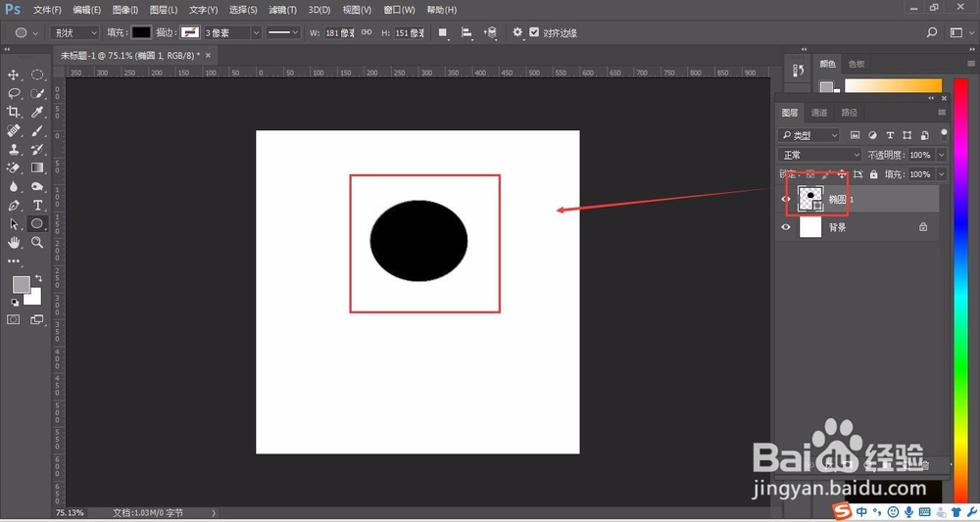The width and height of the screenshot is (980, 522).
Task: Switch to the Channels tab
Action: [818, 113]
